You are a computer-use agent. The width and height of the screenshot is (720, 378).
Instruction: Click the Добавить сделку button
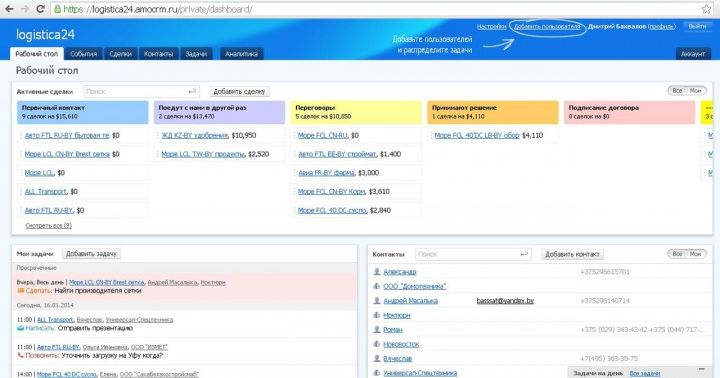(x=239, y=91)
